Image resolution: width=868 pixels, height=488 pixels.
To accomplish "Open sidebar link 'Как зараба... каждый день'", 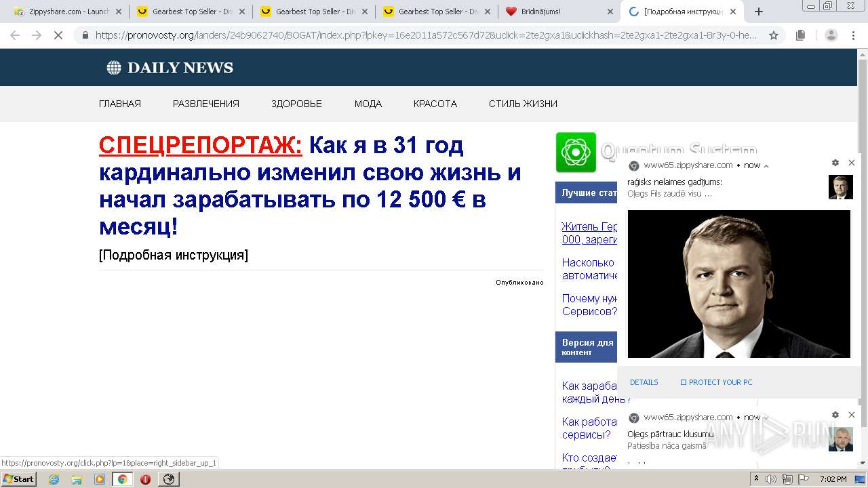I will (589, 392).
